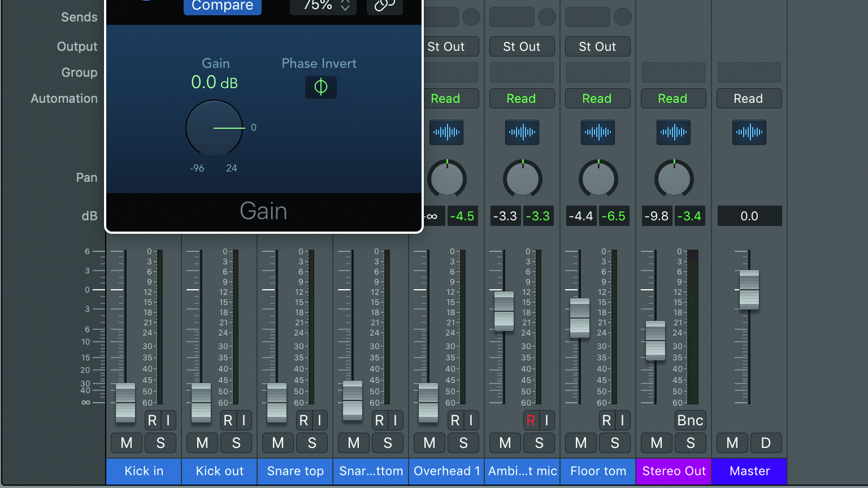Mute the Kick in channel

point(127,443)
